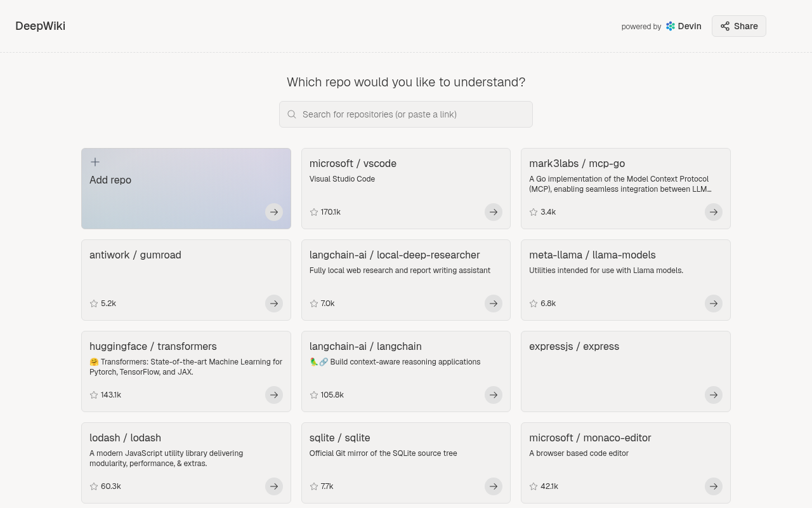Open the lodash / lodash repo title
The image size is (812, 508).
pyautogui.click(x=125, y=438)
